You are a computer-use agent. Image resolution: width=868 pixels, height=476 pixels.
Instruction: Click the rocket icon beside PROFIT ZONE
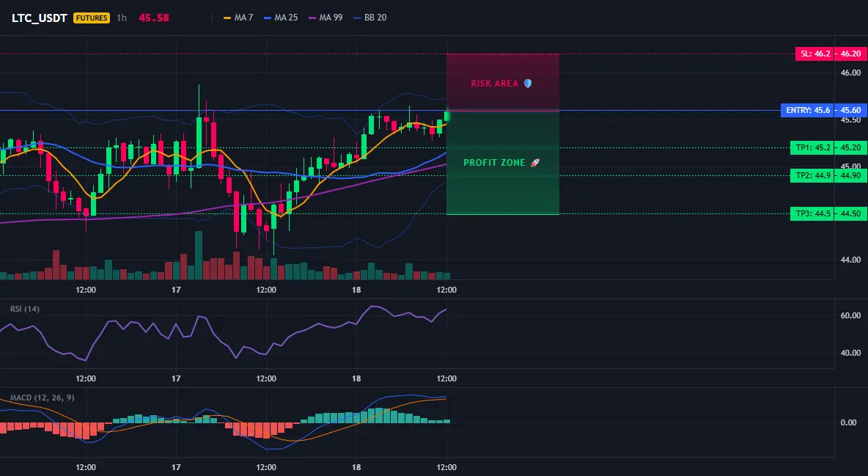pos(534,163)
